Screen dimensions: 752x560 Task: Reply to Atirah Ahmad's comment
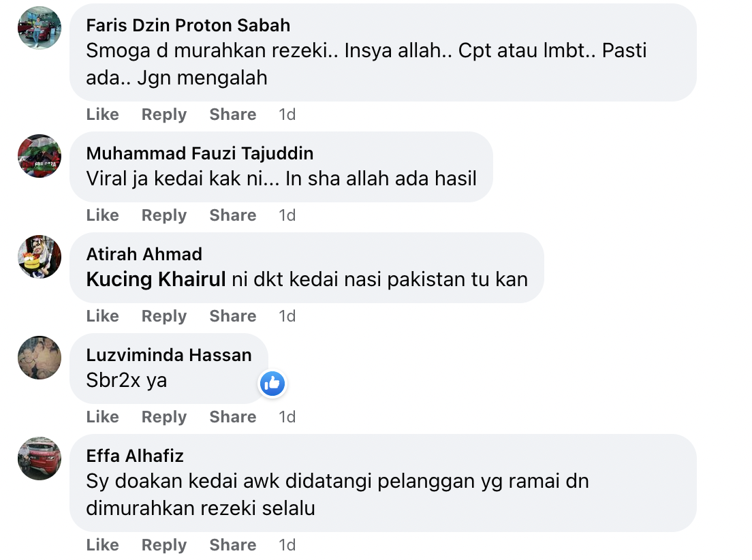click(163, 316)
